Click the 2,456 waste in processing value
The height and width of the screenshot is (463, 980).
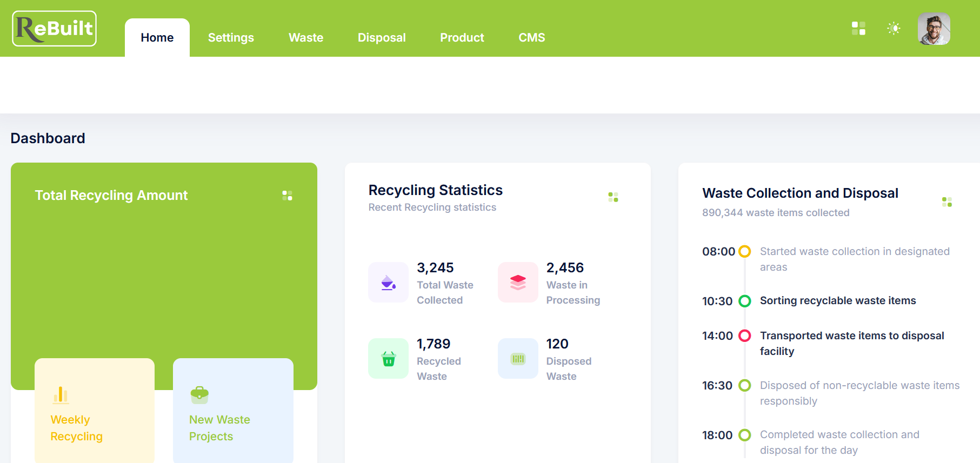(x=565, y=267)
